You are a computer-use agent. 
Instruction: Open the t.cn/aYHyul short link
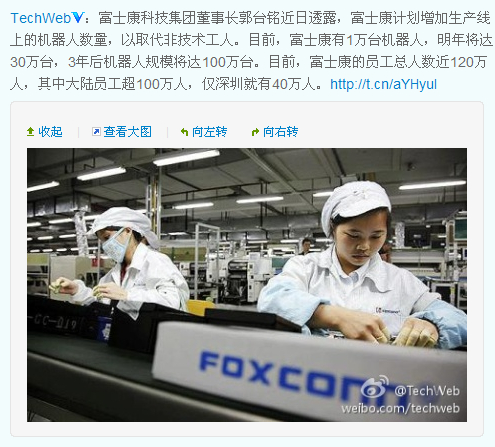point(383,84)
